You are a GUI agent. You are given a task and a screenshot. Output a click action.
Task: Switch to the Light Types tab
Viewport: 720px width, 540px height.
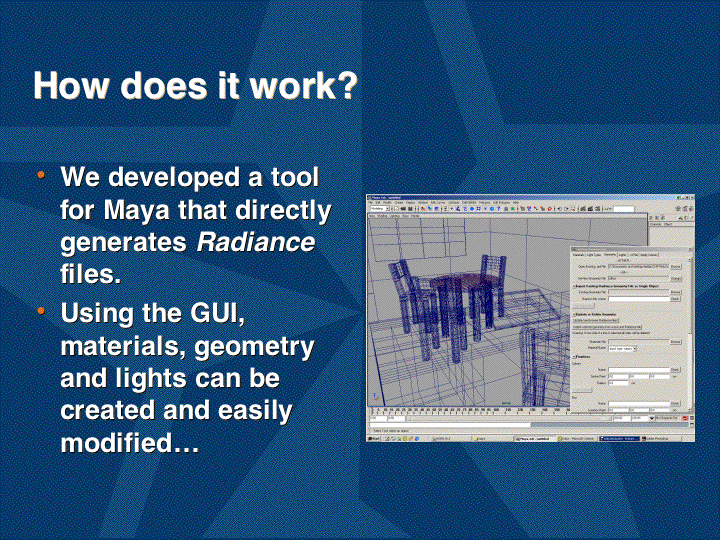coord(593,254)
